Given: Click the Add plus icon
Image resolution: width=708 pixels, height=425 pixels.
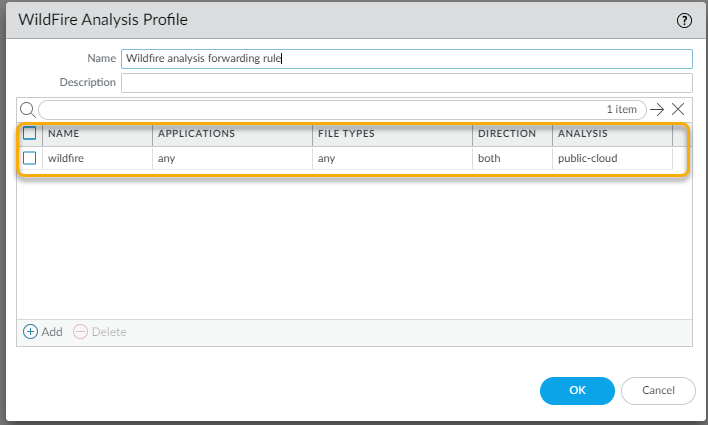Looking at the screenshot, I should point(31,331).
